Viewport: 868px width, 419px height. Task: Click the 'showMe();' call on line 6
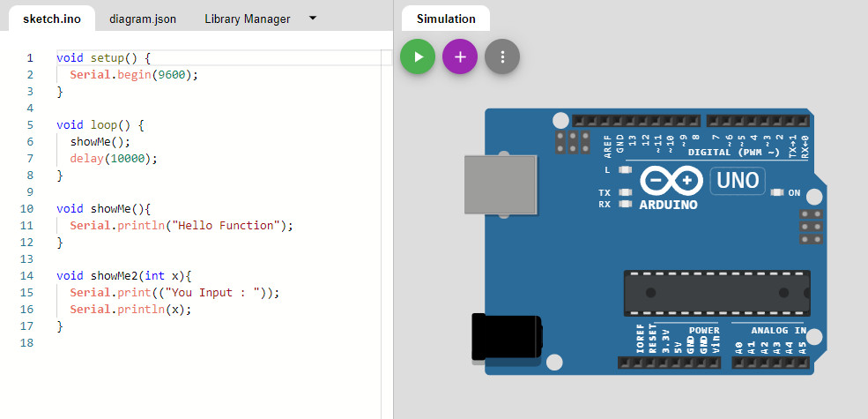point(100,141)
